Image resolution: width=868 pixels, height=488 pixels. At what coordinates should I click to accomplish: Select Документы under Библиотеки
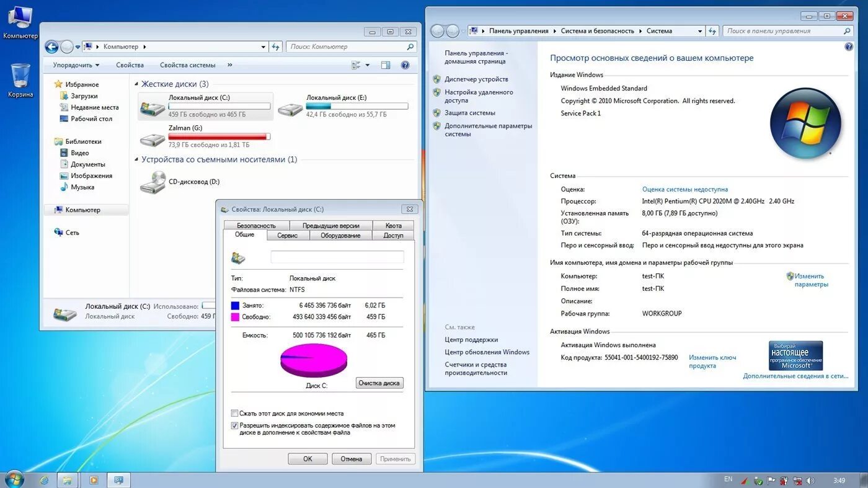(x=87, y=164)
